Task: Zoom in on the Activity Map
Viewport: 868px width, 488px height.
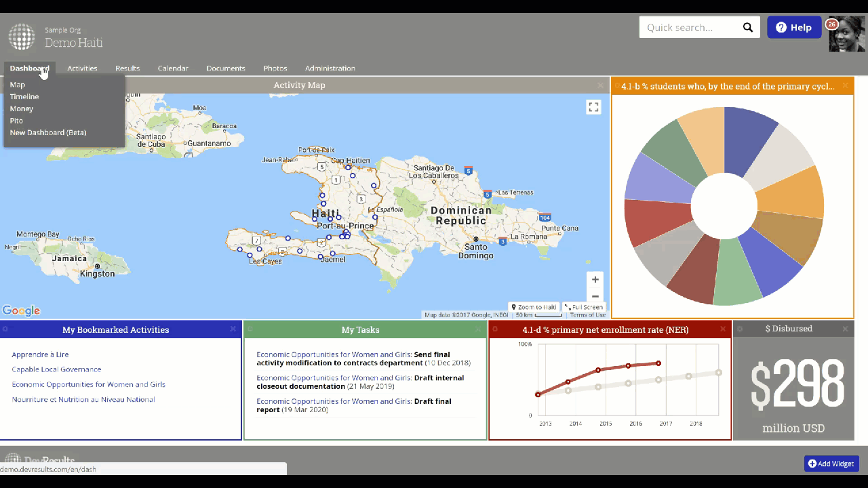Action: tap(595, 279)
